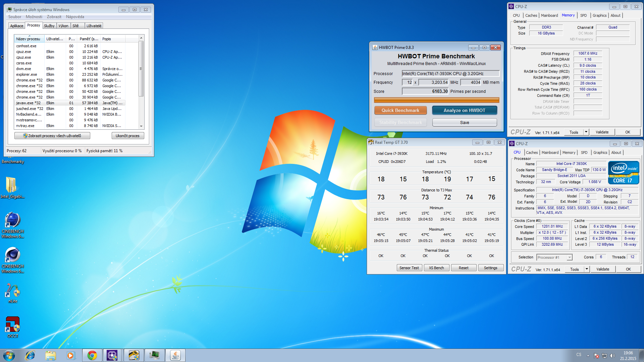The image size is (644, 362).
Task: Open About tab in bottom CPU-Z window
Action: click(616, 153)
